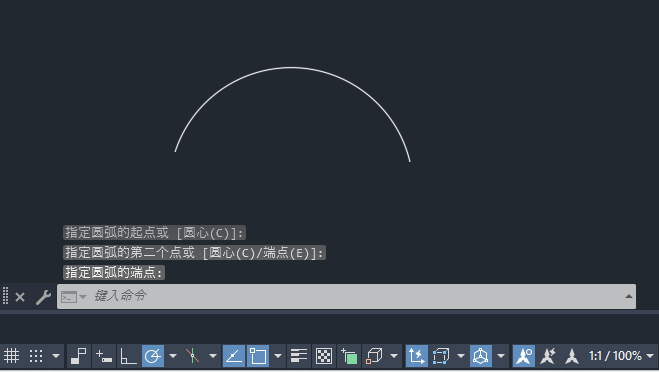Click the annotation scale icon

(x=572, y=356)
